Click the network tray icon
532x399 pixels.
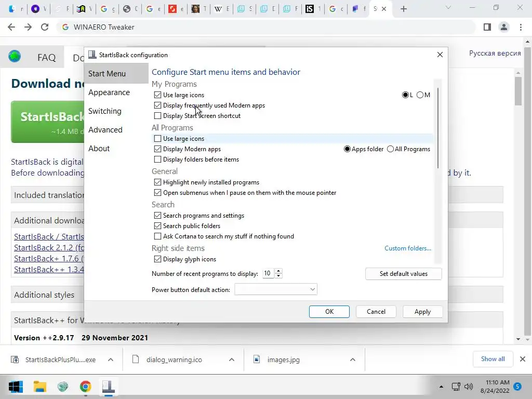click(456, 387)
